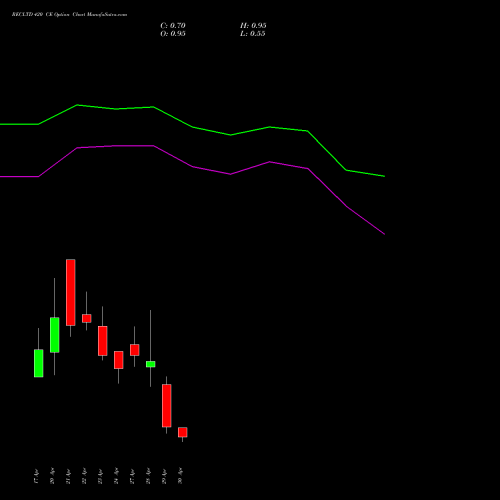Click the low value "L: 0.55"
500x500 pixels.
253,34
